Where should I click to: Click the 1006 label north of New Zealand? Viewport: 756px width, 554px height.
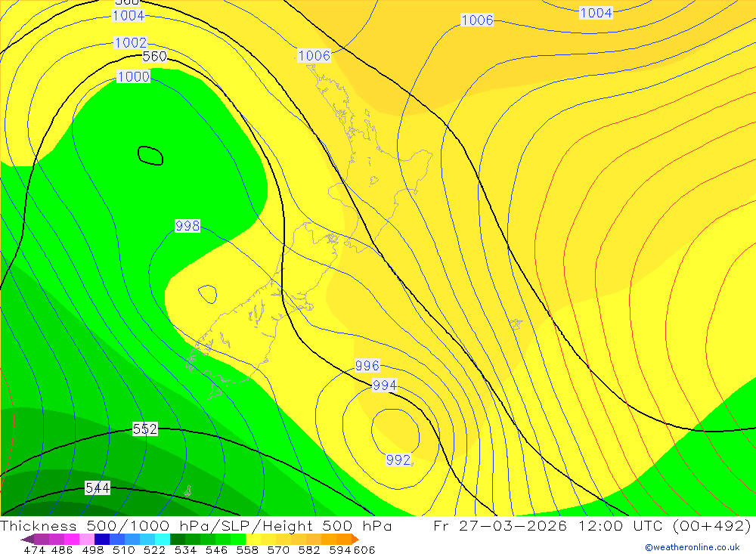point(314,55)
